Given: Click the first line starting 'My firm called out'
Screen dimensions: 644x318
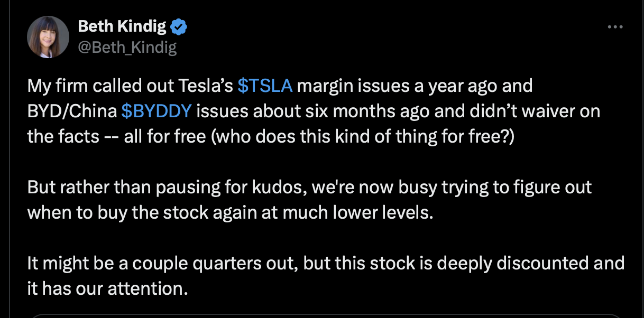Looking at the screenshot, I should (x=127, y=86).
